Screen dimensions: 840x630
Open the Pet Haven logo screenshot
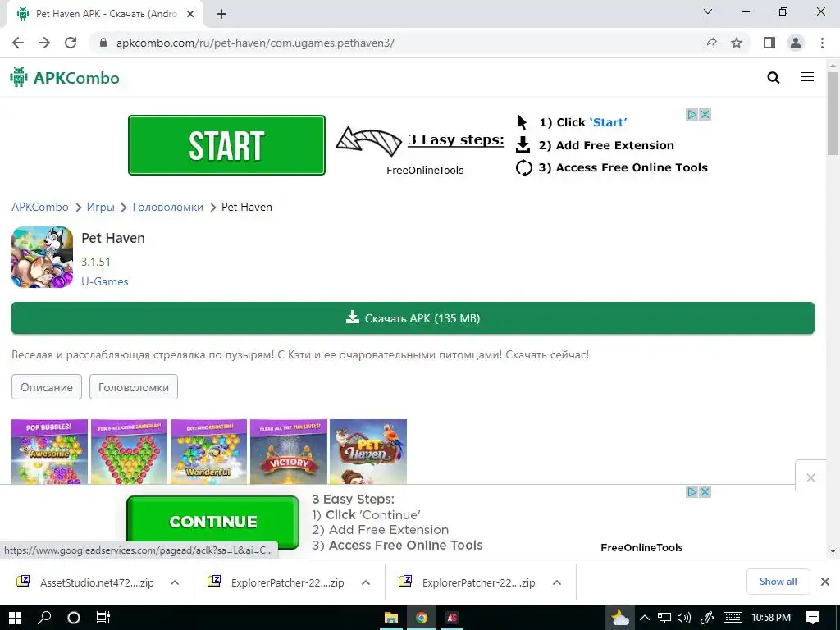(368, 452)
